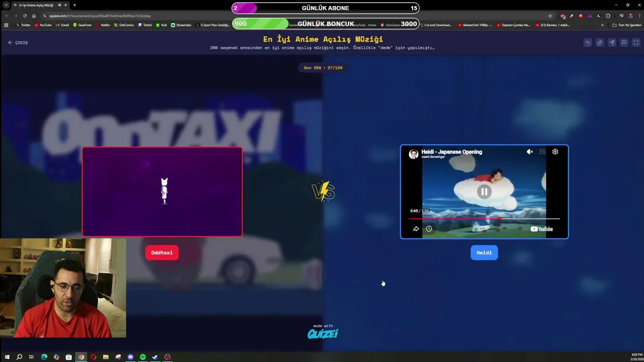This screenshot has height=362, width=644.
Task: Toggle captions on the Heidi video
Action: (x=542, y=152)
